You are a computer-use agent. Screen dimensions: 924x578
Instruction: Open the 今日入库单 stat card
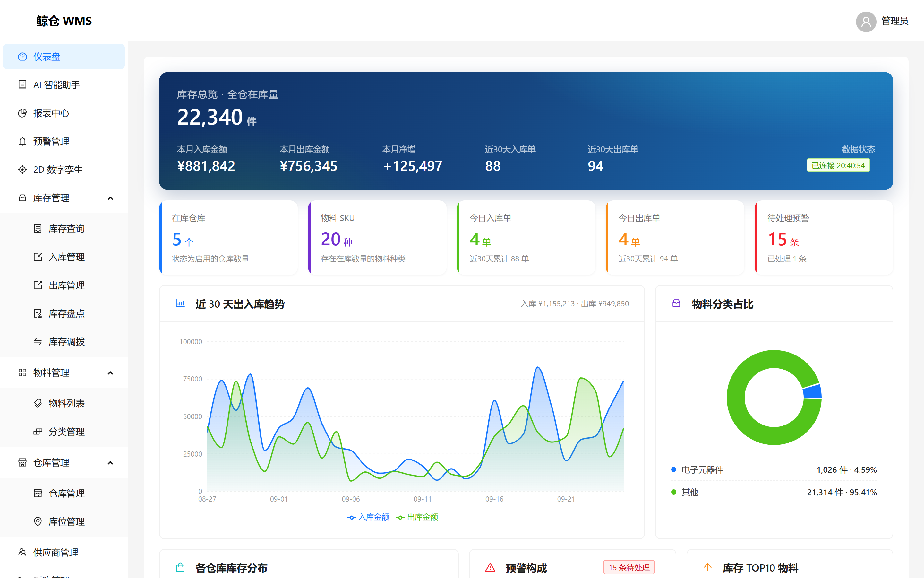coord(526,238)
